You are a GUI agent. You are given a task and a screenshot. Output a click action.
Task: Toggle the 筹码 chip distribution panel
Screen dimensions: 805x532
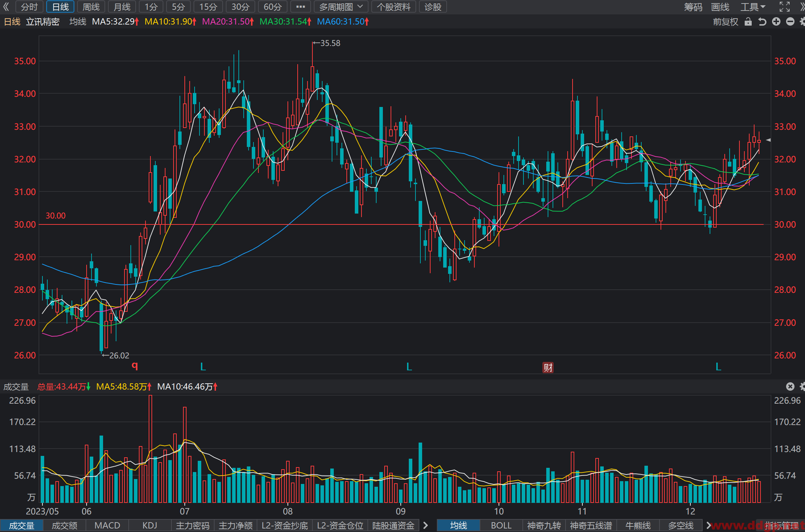(x=693, y=7)
